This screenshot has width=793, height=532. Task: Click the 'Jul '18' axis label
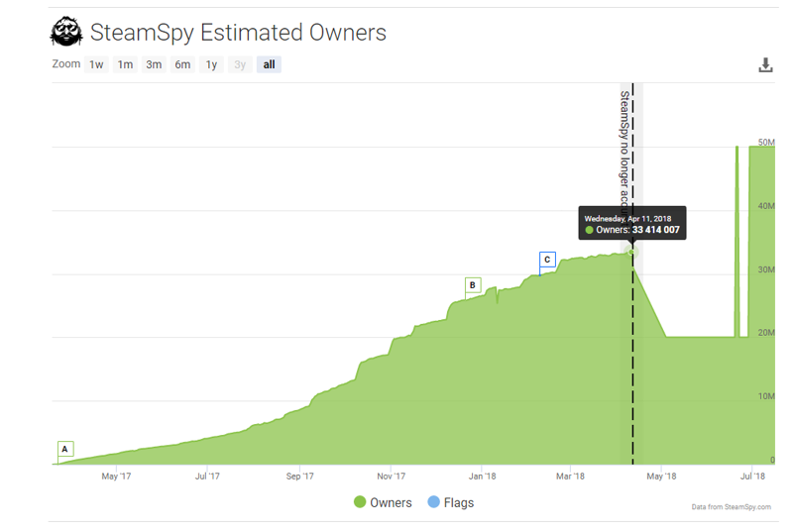tap(752, 476)
